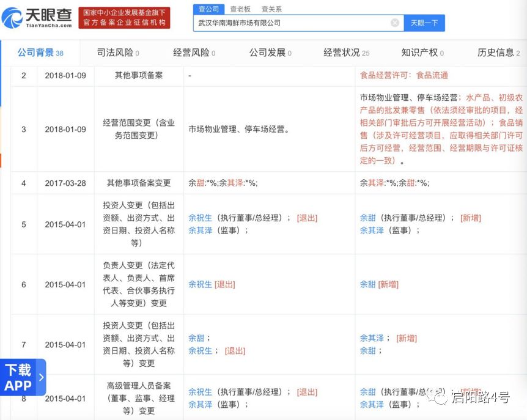Click 负责人变更 change type cell in row 6
Viewport: 527px width, 420px height.
[x=139, y=284]
